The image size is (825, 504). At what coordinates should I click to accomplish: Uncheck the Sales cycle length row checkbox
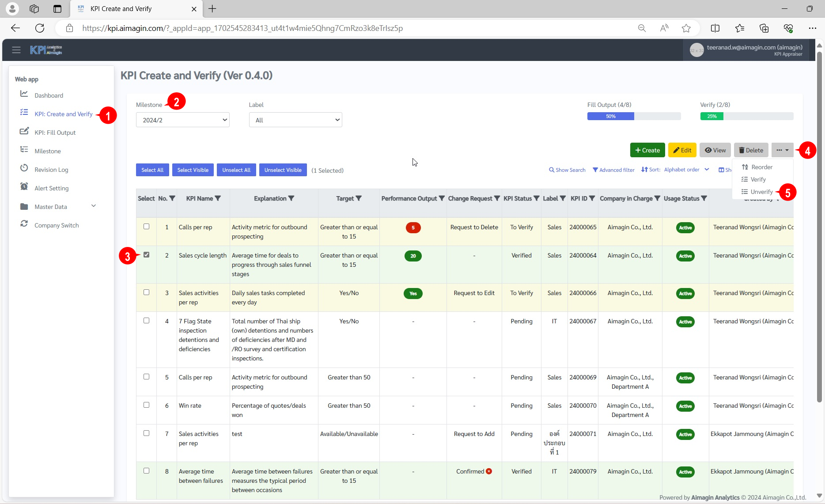146,254
